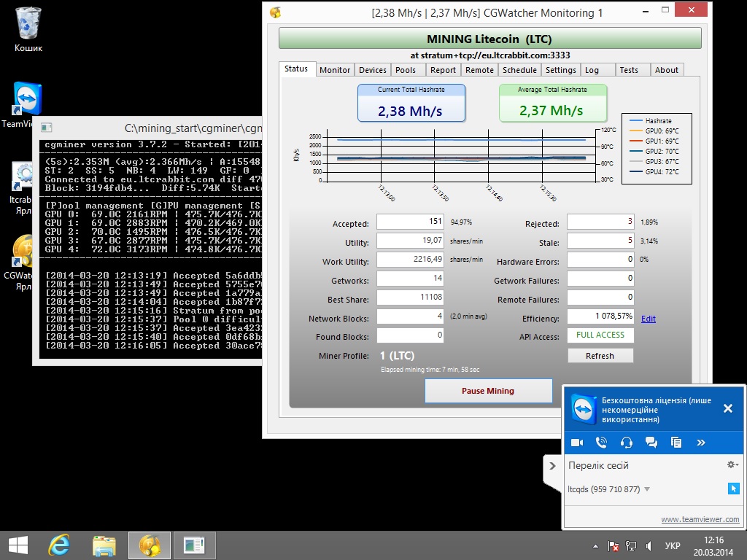Open TeamViewer session list gear menu

[732, 464]
